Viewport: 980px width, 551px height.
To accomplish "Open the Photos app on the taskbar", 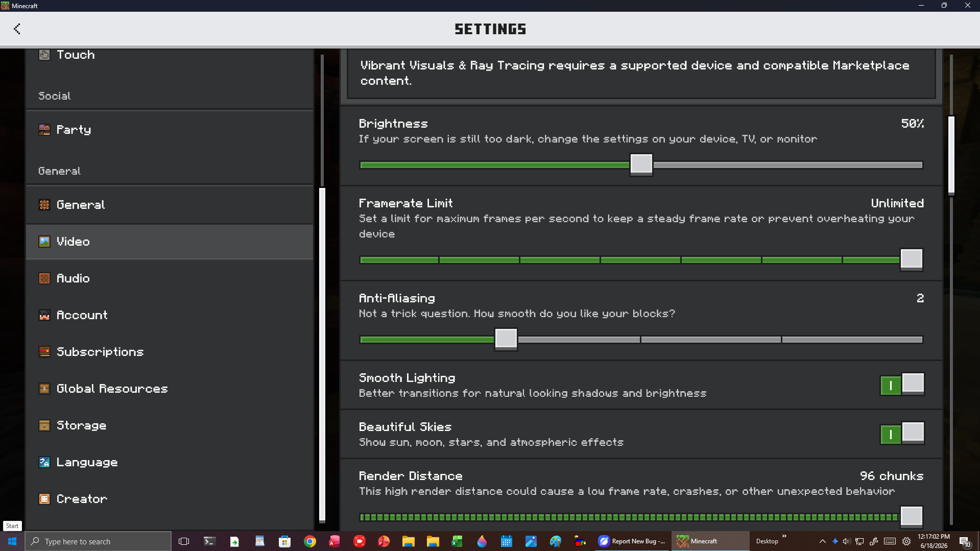I will (x=531, y=541).
